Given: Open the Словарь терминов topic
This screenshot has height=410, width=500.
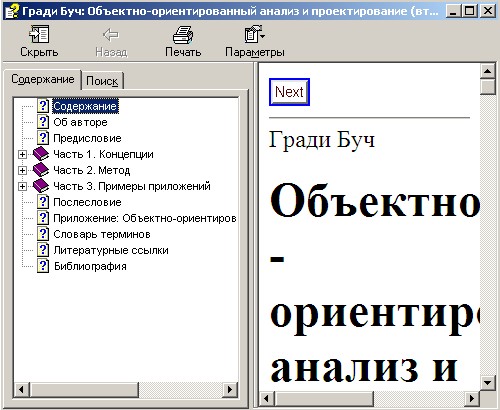Looking at the screenshot, I should click(x=102, y=234).
